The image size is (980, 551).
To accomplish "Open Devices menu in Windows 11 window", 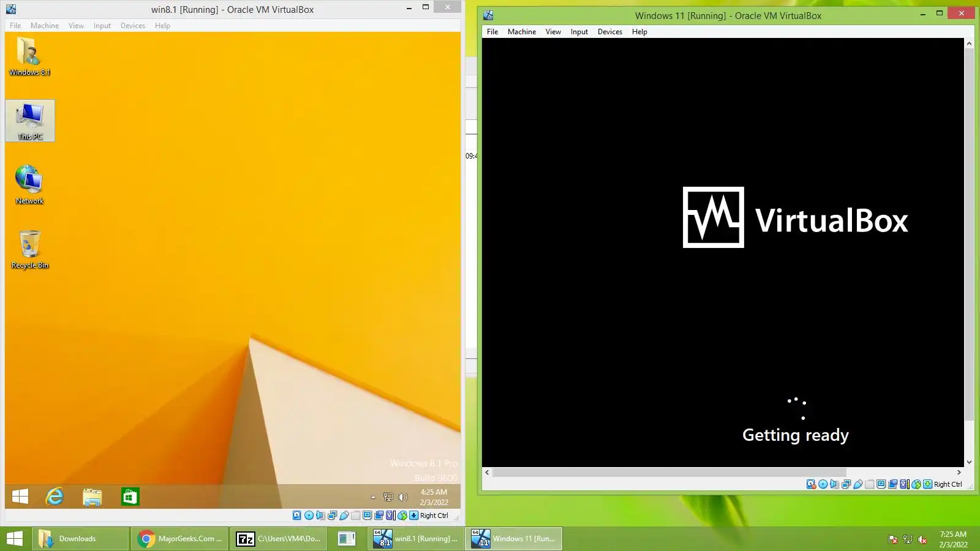I will pos(610,32).
